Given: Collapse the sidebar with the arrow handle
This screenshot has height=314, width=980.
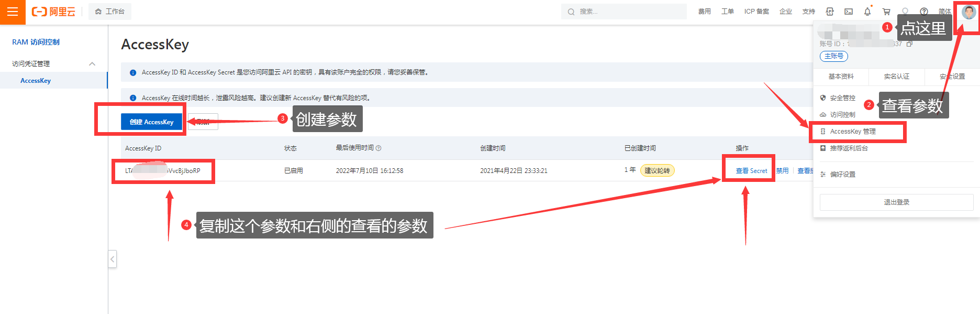Looking at the screenshot, I should point(112,259).
